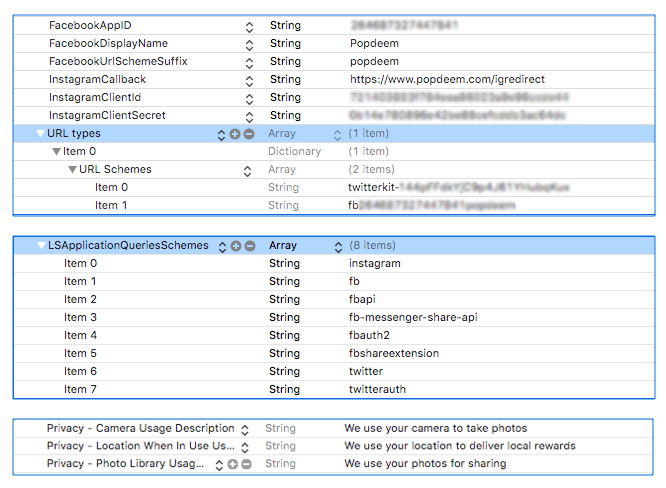Image resolution: width=666 pixels, height=488 pixels.
Task: Click the remove button on LSApplicationQueriesSchemes row
Action: (250, 246)
